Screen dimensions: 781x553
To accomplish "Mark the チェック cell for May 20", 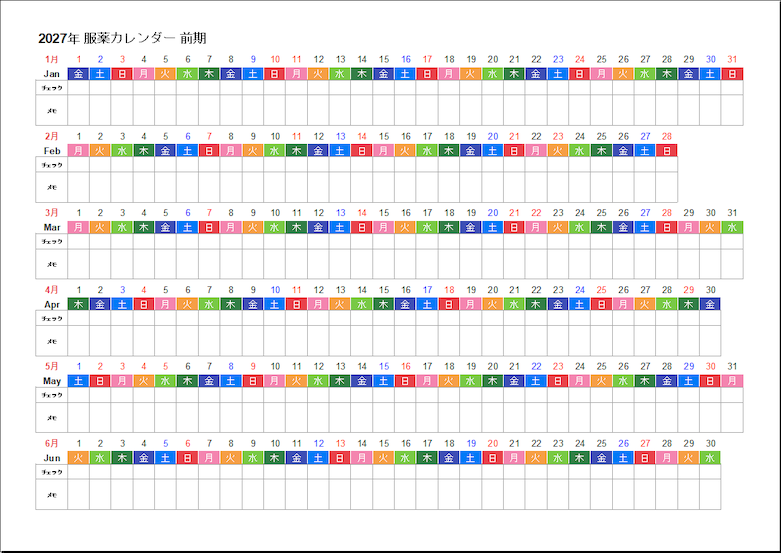I will coord(493,395).
